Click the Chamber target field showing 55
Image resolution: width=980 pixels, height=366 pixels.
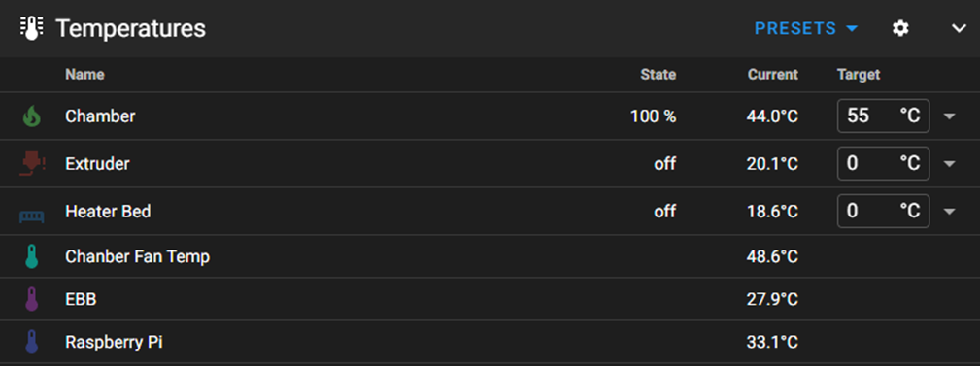883,116
